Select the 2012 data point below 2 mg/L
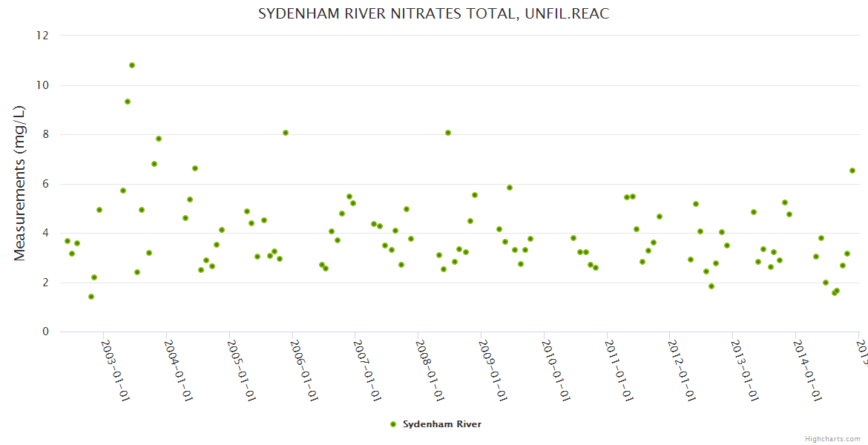Screen dimensions: 868x445 (711, 286)
